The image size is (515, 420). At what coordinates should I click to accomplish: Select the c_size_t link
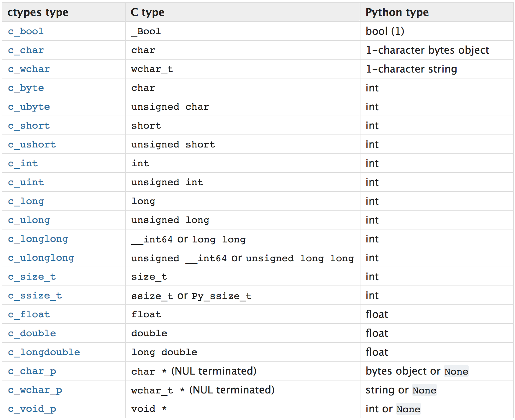(x=32, y=277)
